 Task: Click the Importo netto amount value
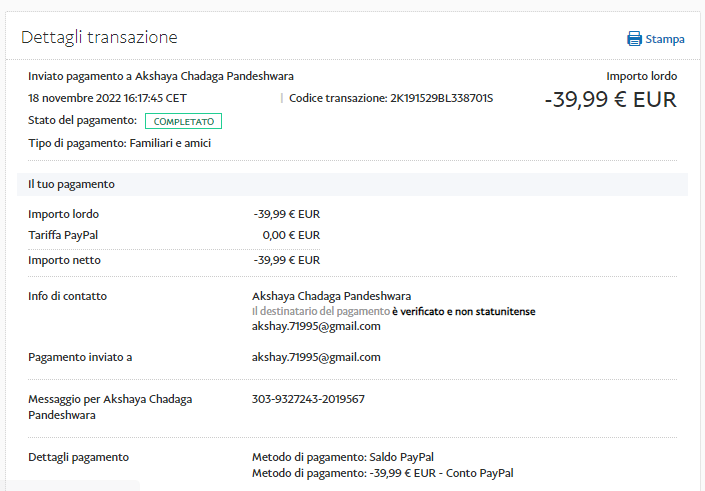287,260
